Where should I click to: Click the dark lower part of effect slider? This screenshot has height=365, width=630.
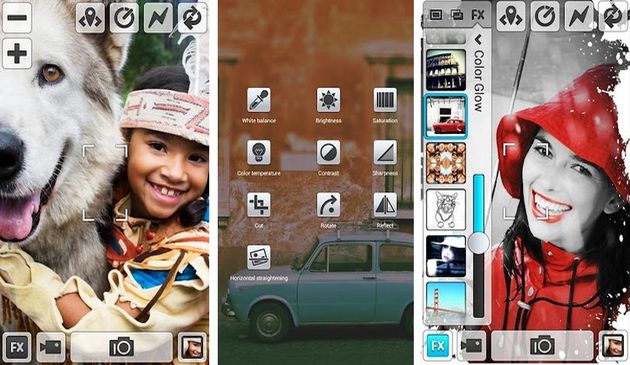pyautogui.click(x=479, y=285)
